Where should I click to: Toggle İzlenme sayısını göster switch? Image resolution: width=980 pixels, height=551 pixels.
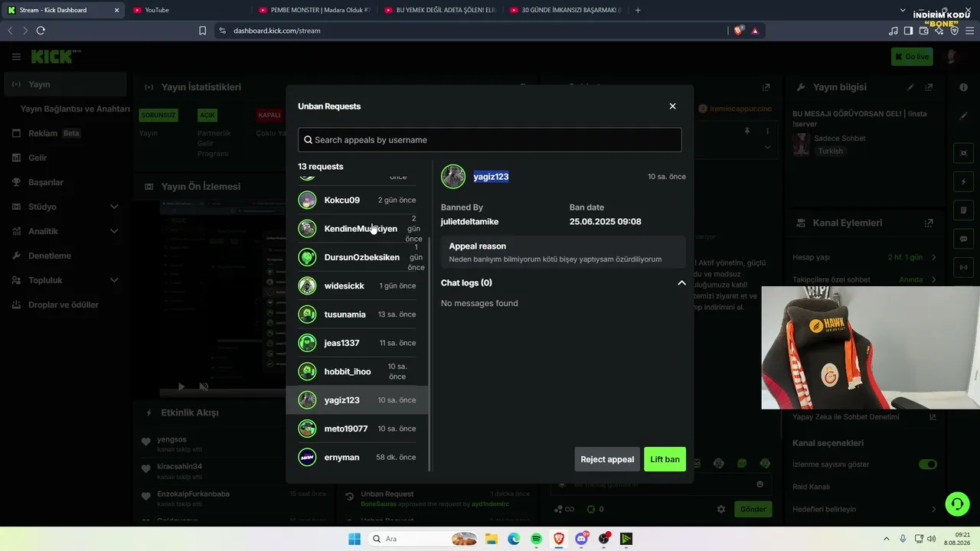tap(928, 465)
